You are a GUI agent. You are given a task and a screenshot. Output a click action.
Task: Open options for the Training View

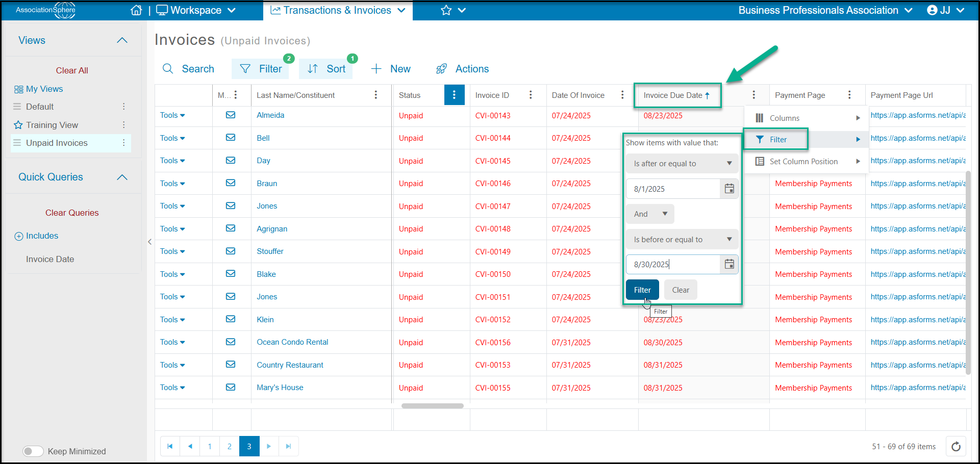(123, 125)
